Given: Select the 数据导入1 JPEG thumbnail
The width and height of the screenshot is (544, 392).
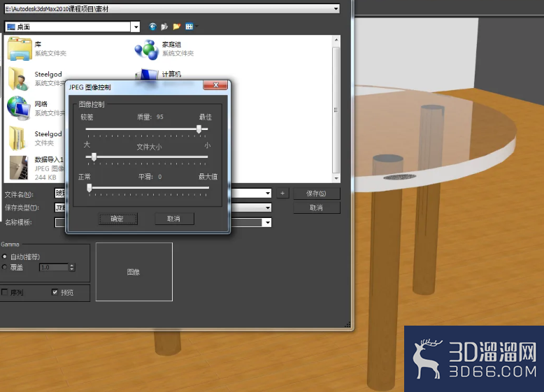Looking at the screenshot, I should (x=19, y=168).
